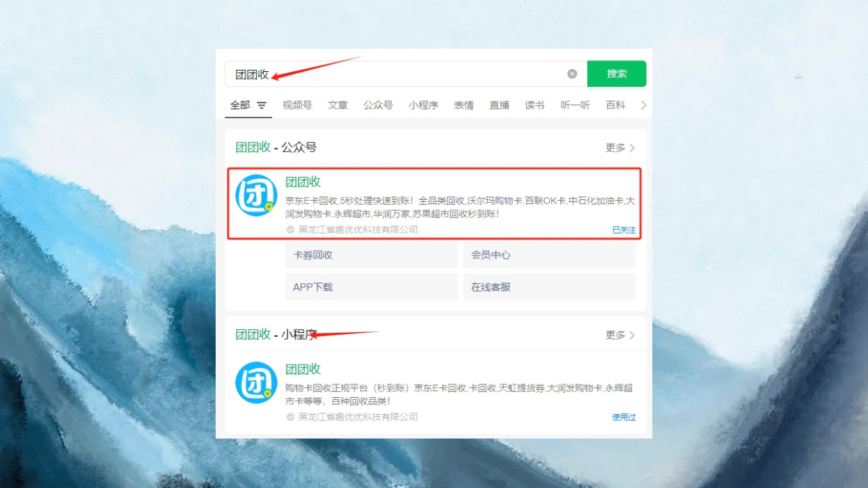Open 更多 in the 公众号 section
868x488 pixels.
[620, 148]
